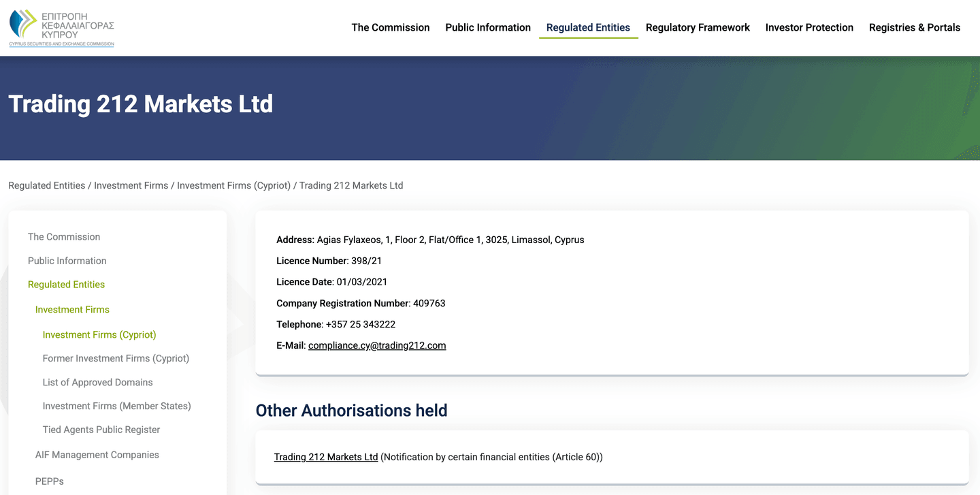Image resolution: width=980 pixels, height=495 pixels.
Task: Go to Investment Firms breadcrumb
Action: point(131,186)
